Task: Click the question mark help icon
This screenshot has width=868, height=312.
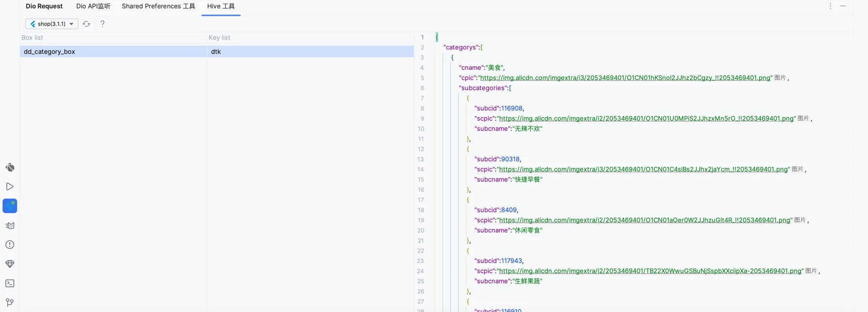Action: pyautogui.click(x=102, y=24)
